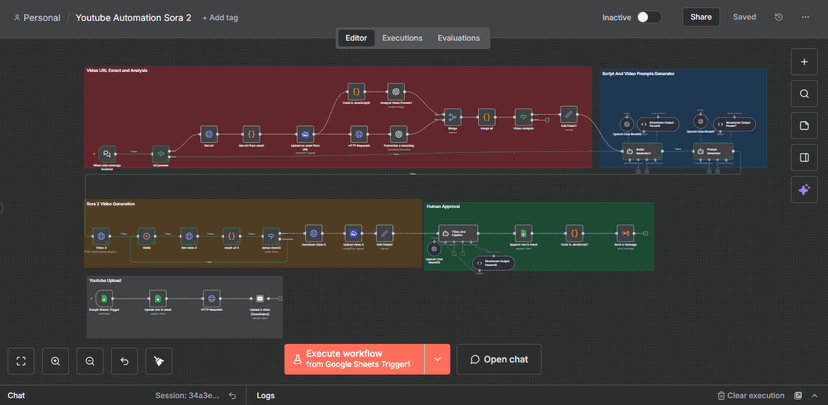Select the 'Human Approval' sticky note title
Viewport: 828px width, 405px height.
click(x=443, y=206)
